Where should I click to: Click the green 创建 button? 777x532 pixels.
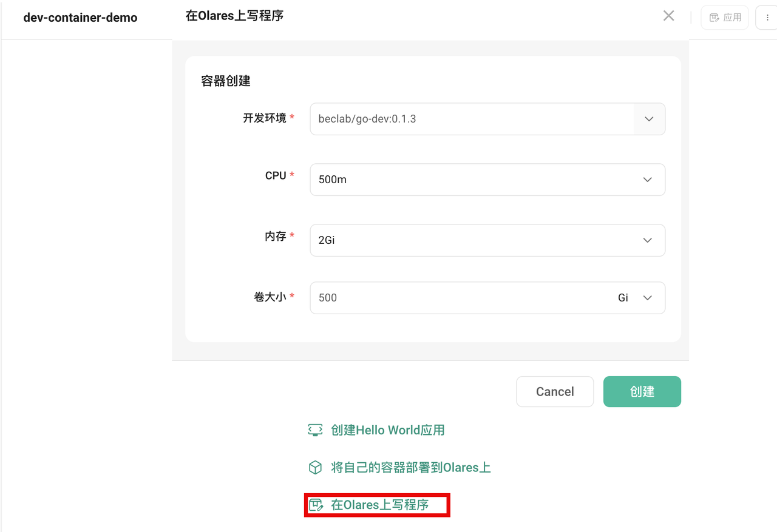tap(642, 392)
